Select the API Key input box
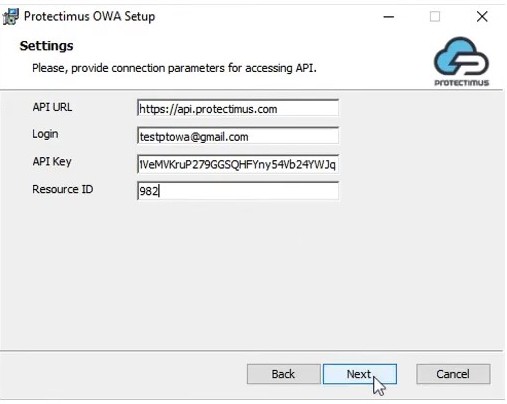The height and width of the screenshot is (404, 507). (x=238, y=164)
